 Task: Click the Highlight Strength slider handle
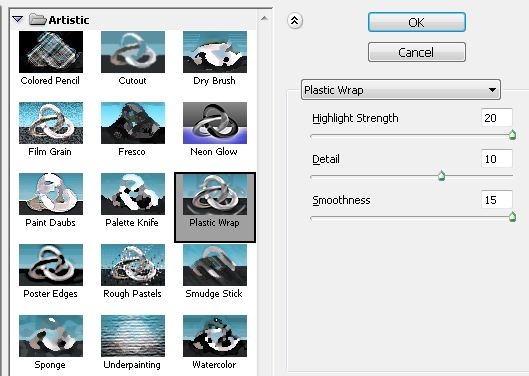click(512, 134)
